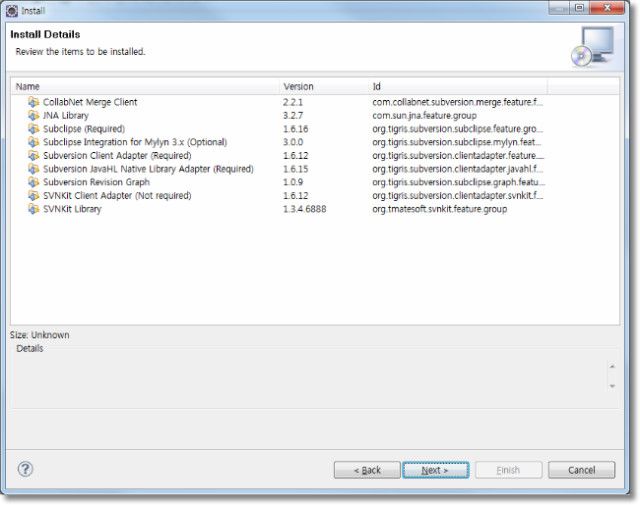Sort by the Id column header
Screen dimensions: 640x505
[458, 87]
